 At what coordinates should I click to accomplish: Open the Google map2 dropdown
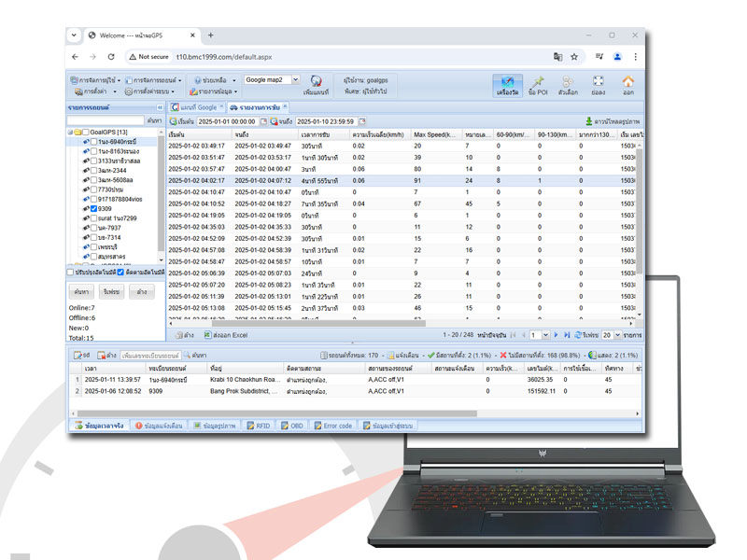tap(295, 79)
